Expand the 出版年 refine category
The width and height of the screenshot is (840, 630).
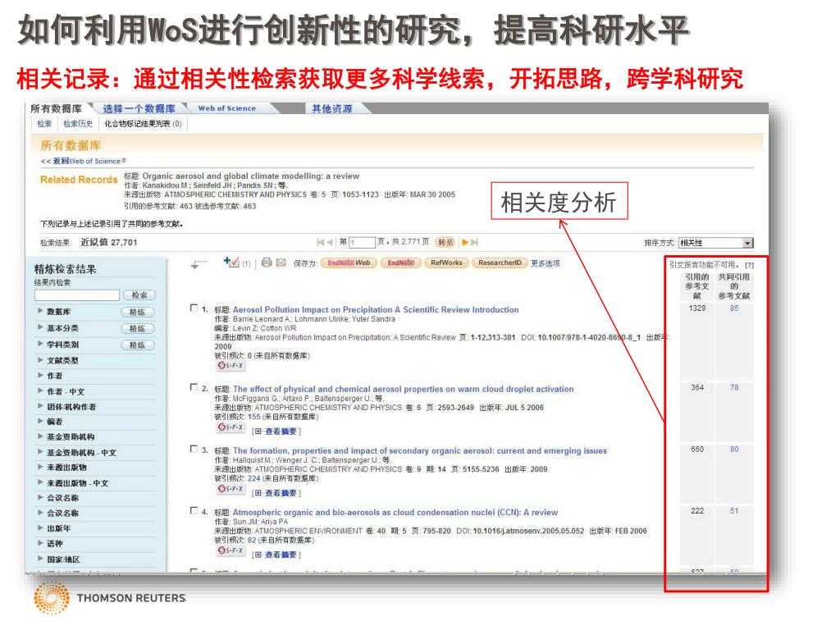tap(41, 527)
